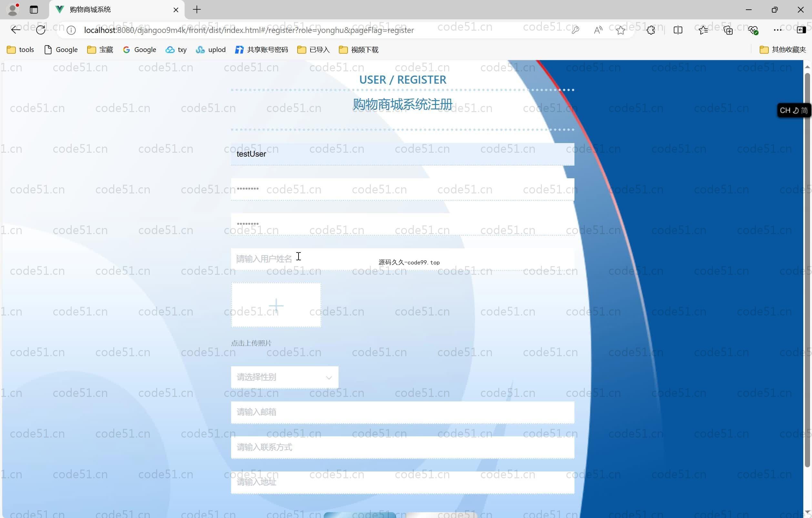Screen dimensions: 812x518
Task: View site information icon in address bar
Action: pos(71,30)
